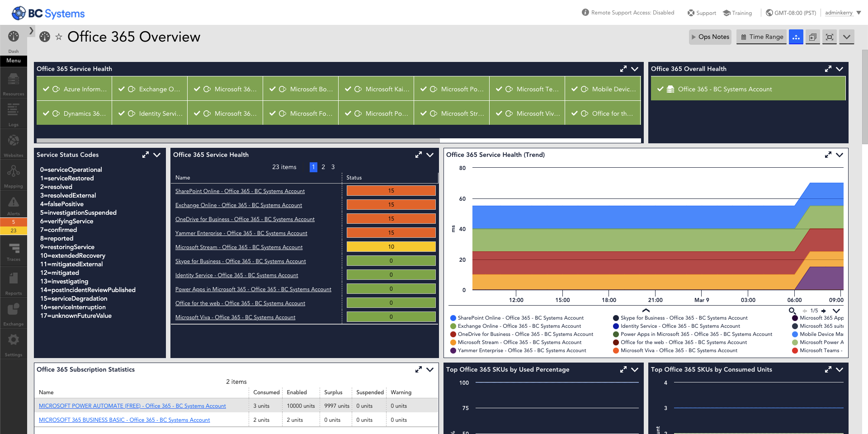Maximize the Office 365 Service Health top widget
The image size is (868, 434).
pos(623,69)
